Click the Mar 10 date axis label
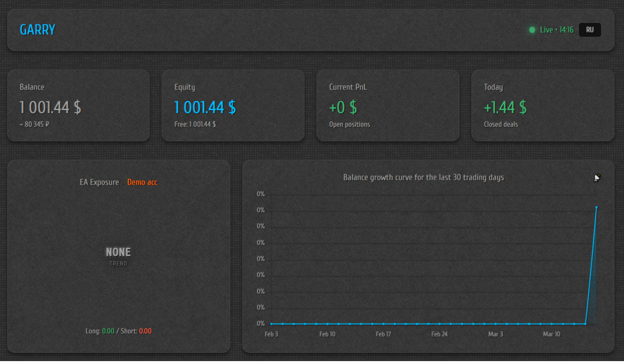 pyautogui.click(x=551, y=334)
